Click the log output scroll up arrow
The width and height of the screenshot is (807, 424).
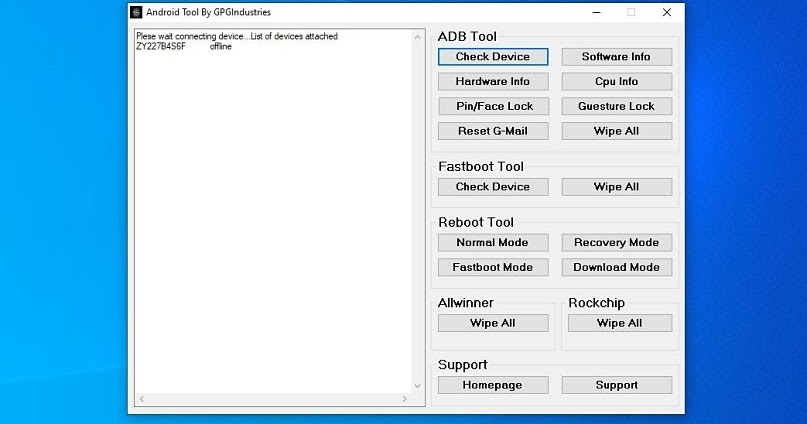pos(417,37)
